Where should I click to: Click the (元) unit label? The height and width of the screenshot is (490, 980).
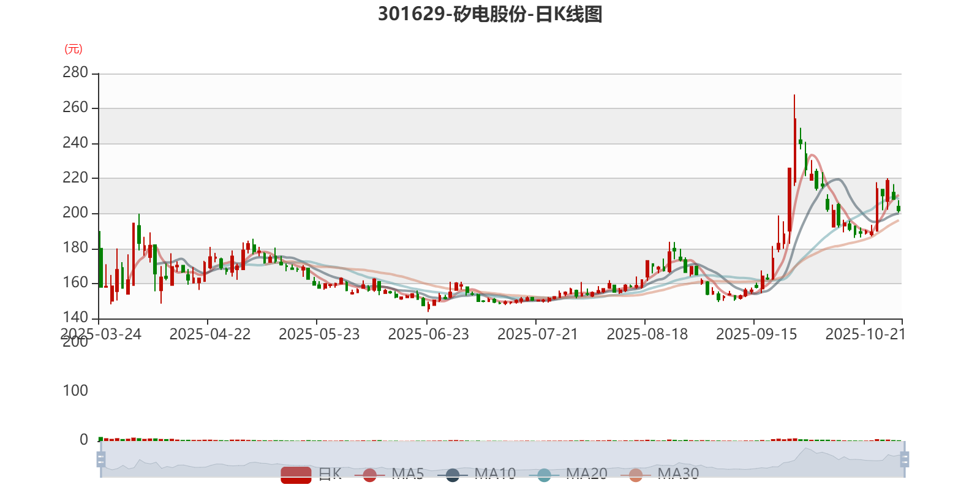(73, 49)
